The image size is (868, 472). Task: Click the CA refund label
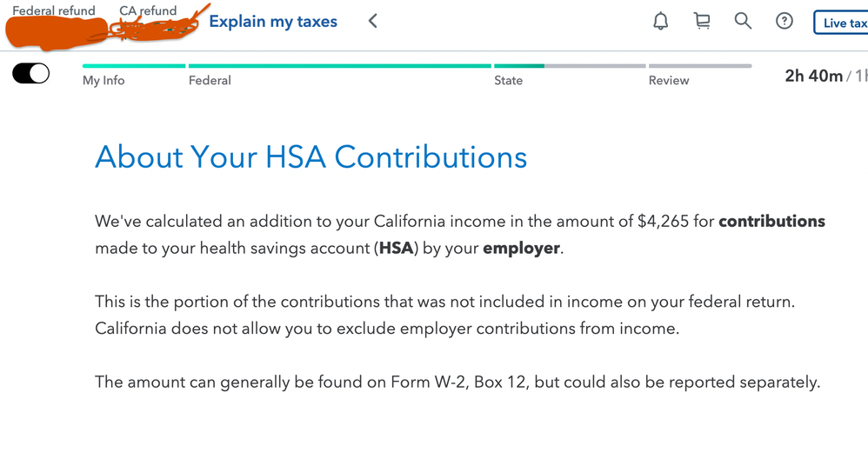pos(148,10)
